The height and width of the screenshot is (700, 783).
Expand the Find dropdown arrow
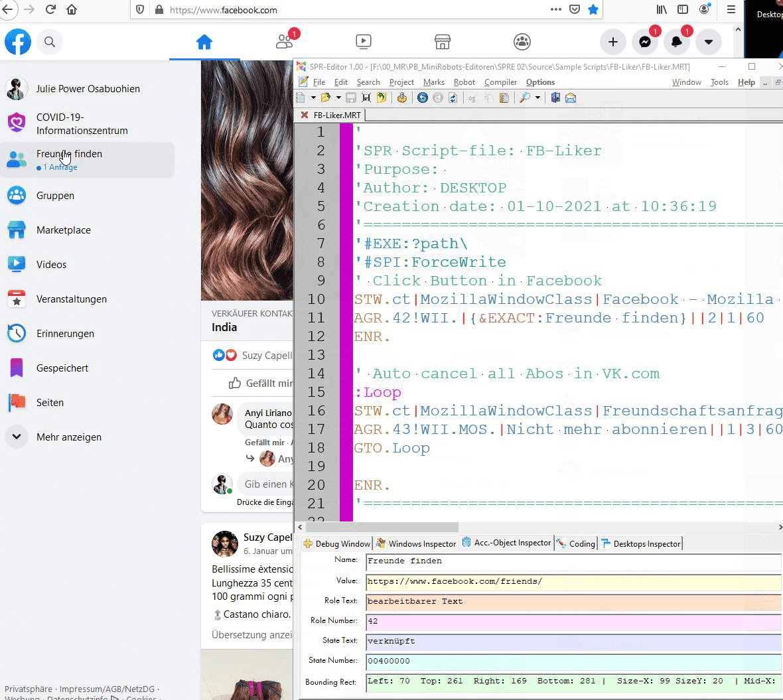(x=537, y=98)
